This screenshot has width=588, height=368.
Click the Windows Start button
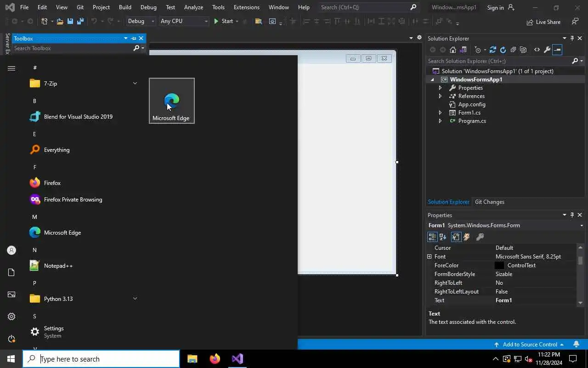point(11,359)
